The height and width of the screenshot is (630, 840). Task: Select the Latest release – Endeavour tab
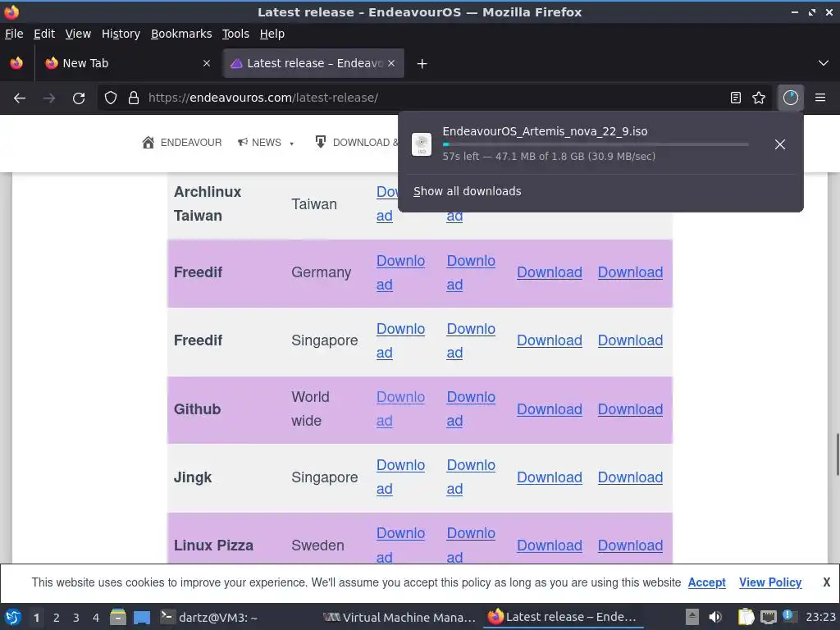coord(314,63)
